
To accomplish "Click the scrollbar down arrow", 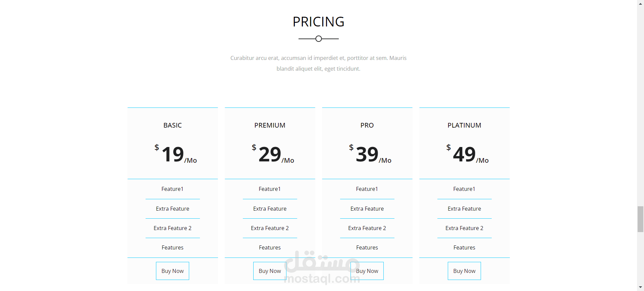I will pyautogui.click(x=641, y=287).
